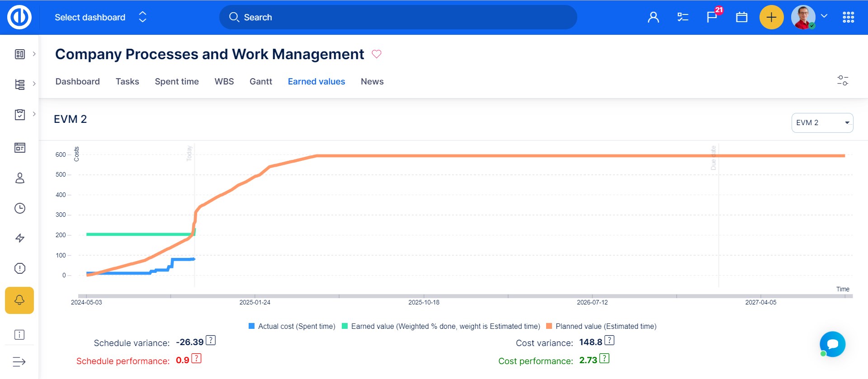Click the calendar icon in top bar
The image size is (868, 379).
click(741, 17)
